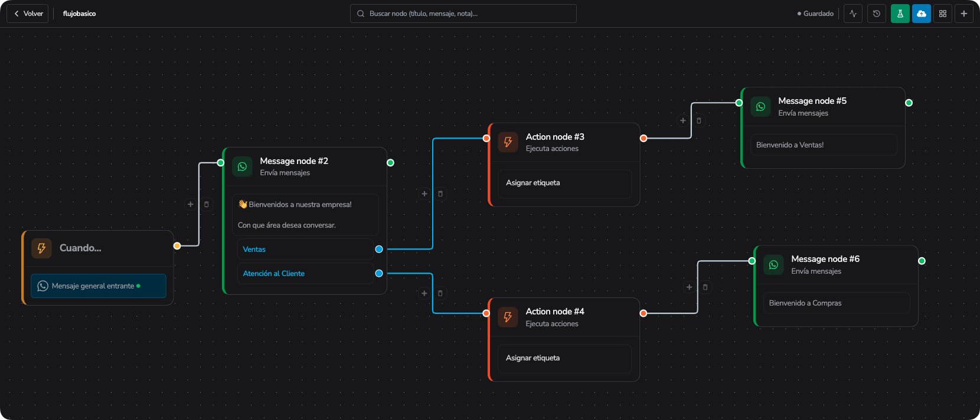
Task: Click the Message node #2 green input handle
Action: 221,163
